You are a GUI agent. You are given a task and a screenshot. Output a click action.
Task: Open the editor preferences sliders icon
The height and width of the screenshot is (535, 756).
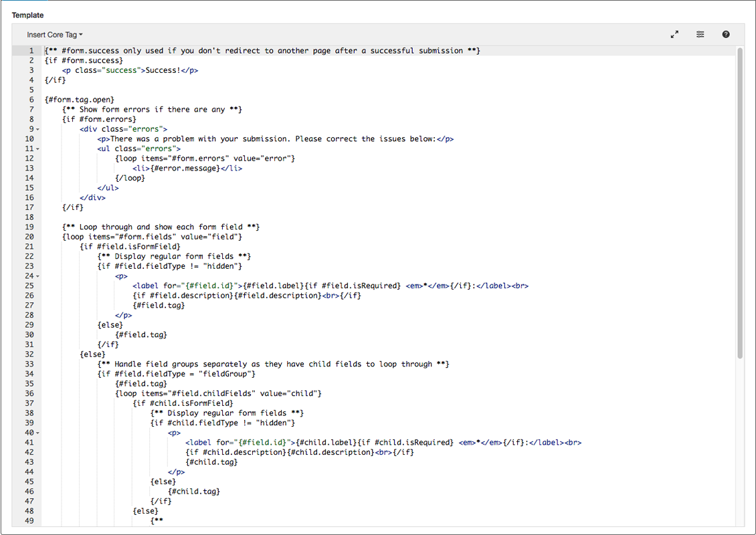pyautogui.click(x=700, y=34)
